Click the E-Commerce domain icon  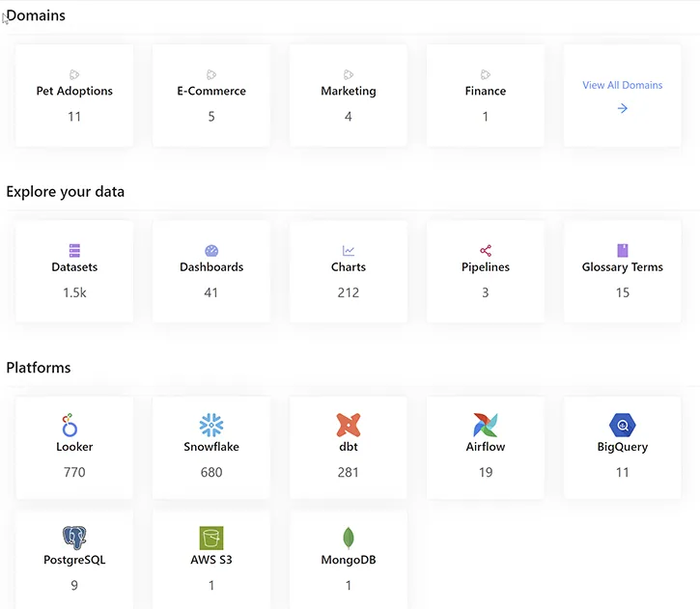[x=211, y=74]
